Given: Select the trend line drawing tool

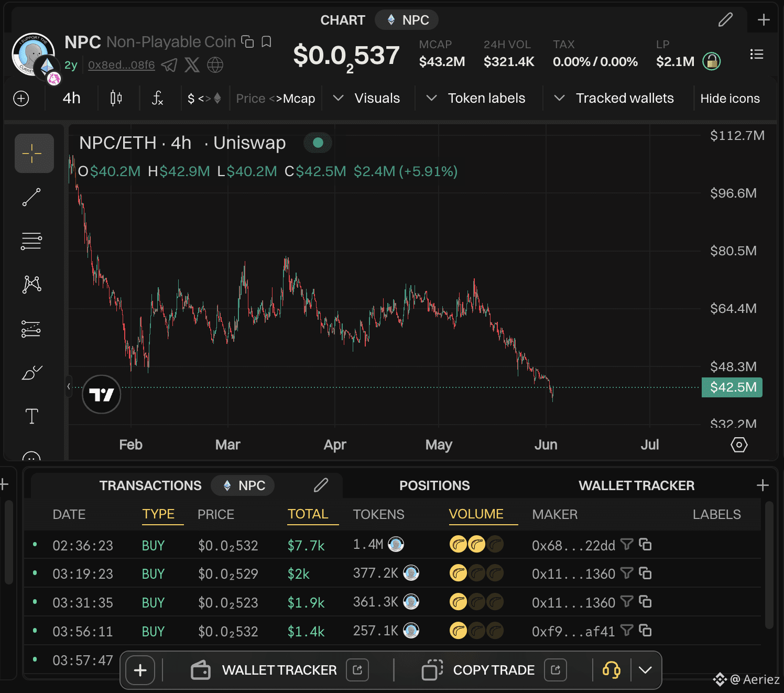Looking at the screenshot, I should 31,197.
